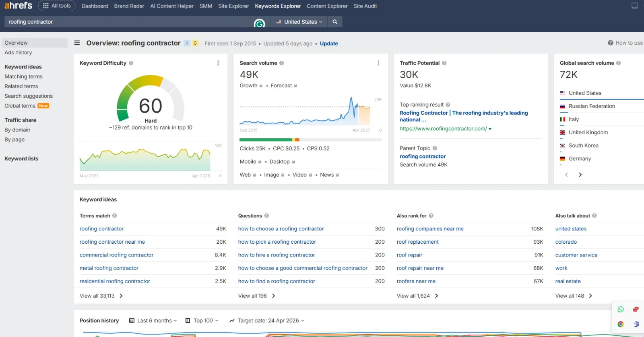The height and width of the screenshot is (337, 644).
Task: Click the search volume trend chart
Action: pos(305,111)
